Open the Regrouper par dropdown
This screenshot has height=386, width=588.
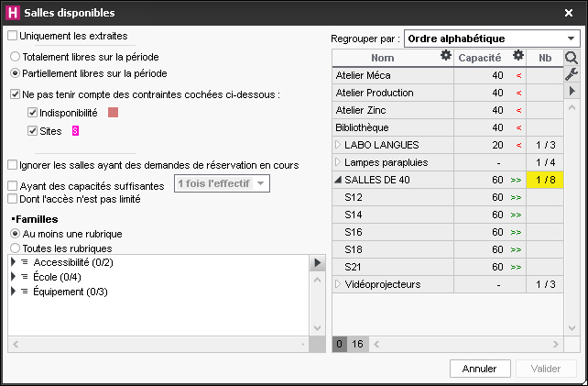pos(492,39)
